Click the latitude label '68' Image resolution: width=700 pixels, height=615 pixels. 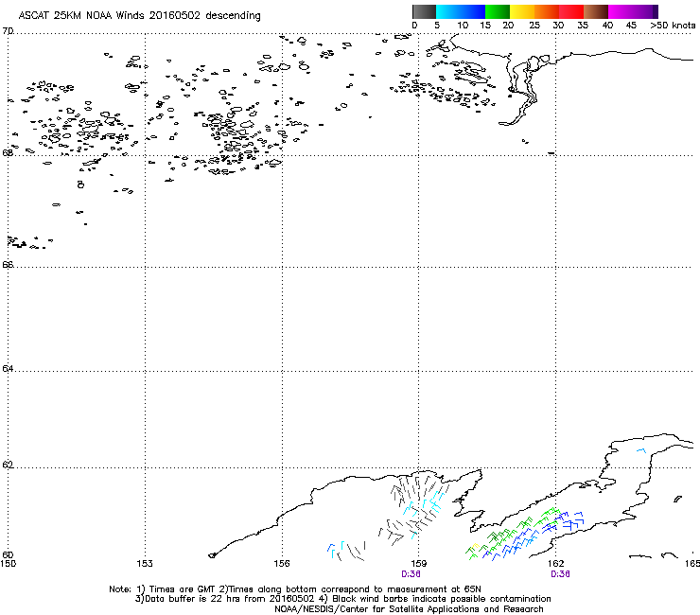coord(8,152)
